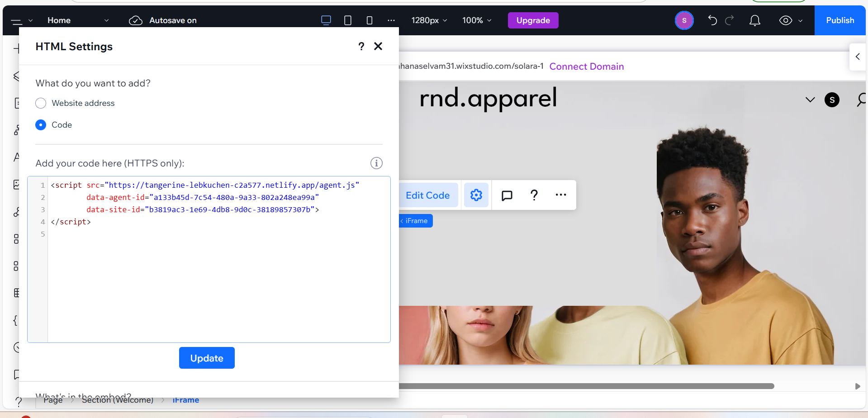Click the closing </script> tag line
This screenshot has height=418, width=868.
pyautogui.click(x=71, y=222)
